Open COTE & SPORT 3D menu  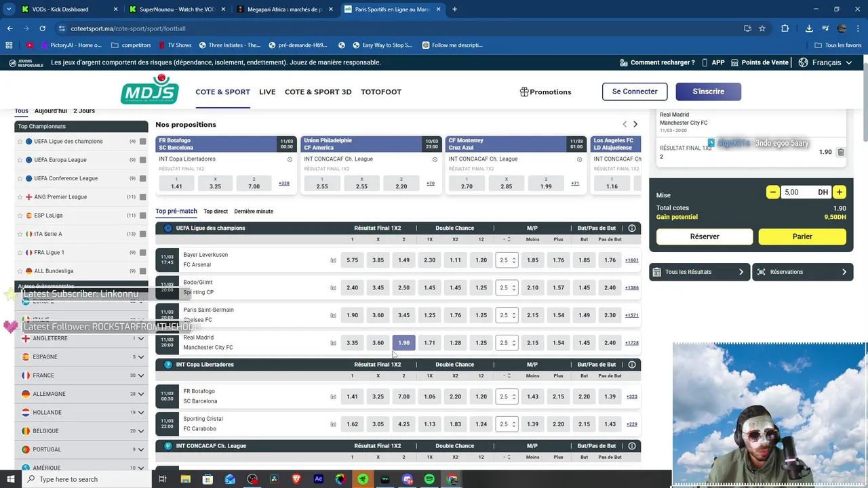[x=318, y=91]
